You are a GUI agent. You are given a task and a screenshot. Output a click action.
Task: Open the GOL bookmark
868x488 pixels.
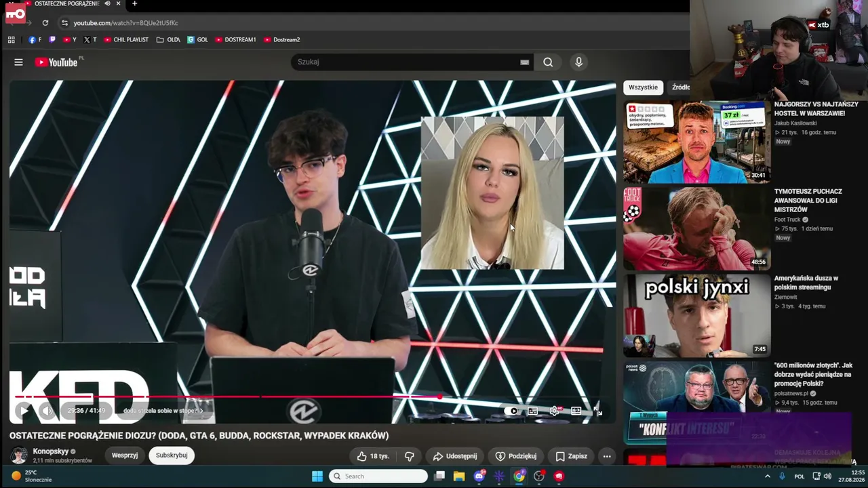(x=197, y=40)
